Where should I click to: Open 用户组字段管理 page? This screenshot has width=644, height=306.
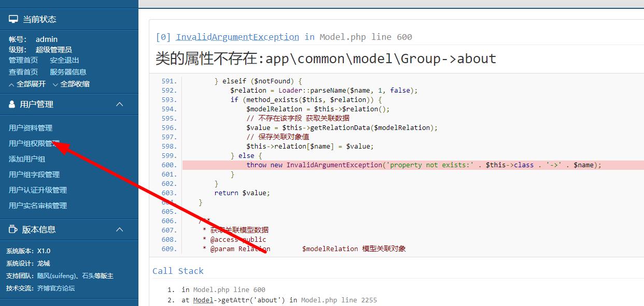pos(34,174)
